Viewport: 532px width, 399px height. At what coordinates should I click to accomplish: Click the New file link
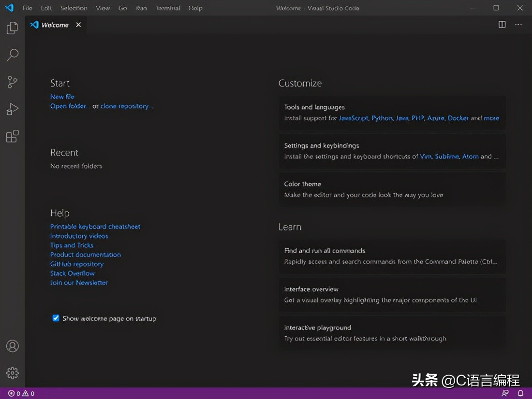[x=62, y=97]
